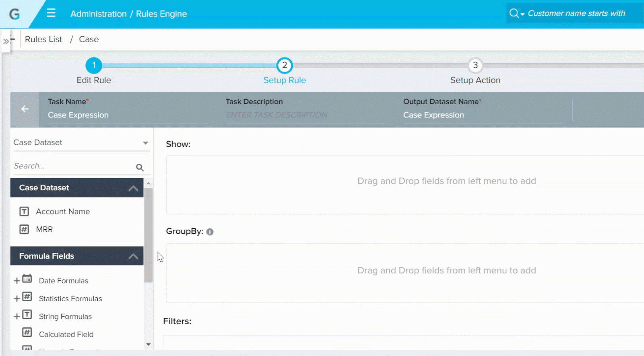The image size is (644, 356).
Task: Collapse the Formula Fields section
Action: pyautogui.click(x=133, y=256)
